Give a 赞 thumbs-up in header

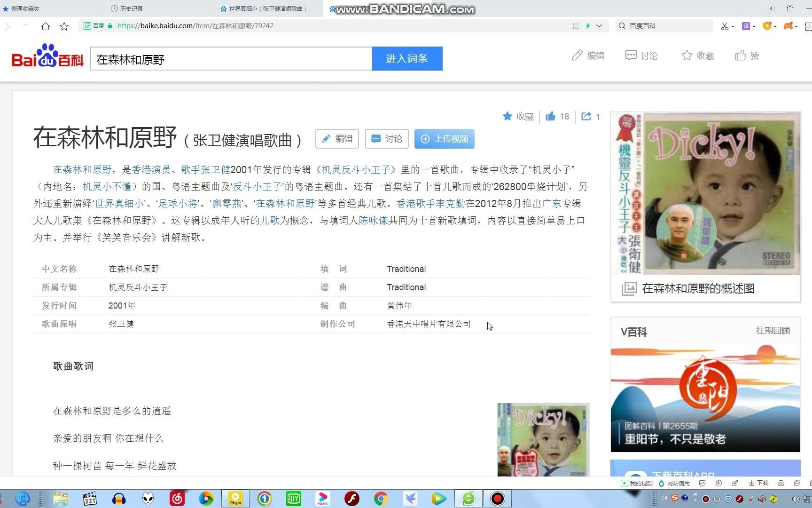pyautogui.click(x=747, y=56)
